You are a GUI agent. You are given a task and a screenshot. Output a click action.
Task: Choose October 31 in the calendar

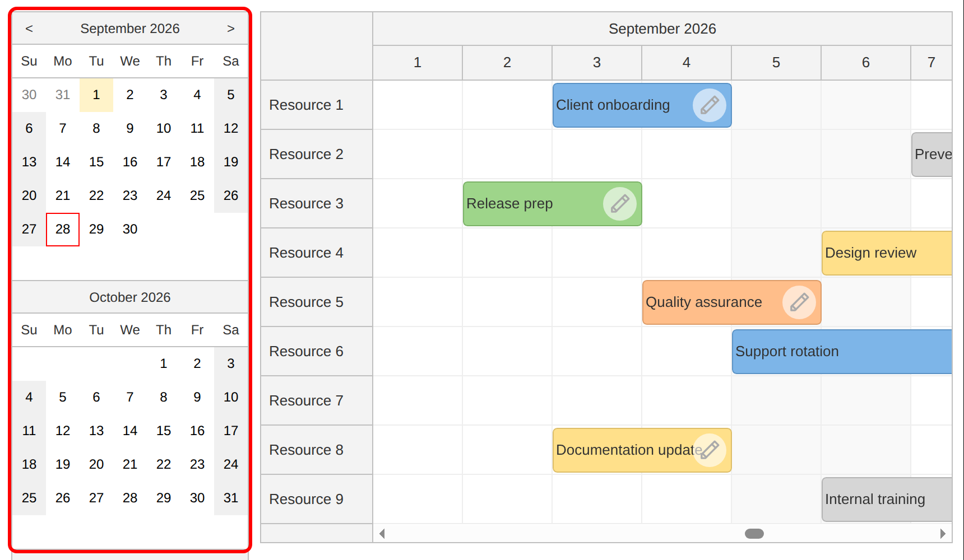coord(231,498)
